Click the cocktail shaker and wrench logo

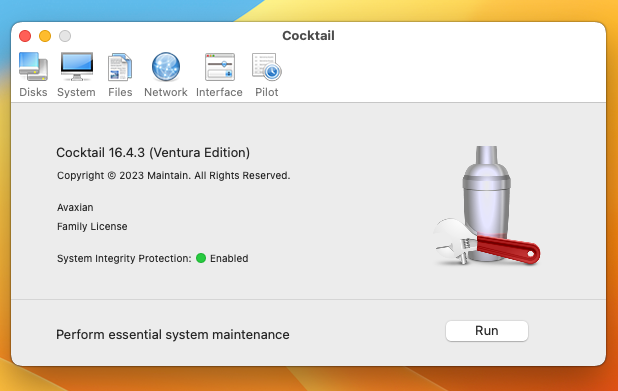click(487, 205)
